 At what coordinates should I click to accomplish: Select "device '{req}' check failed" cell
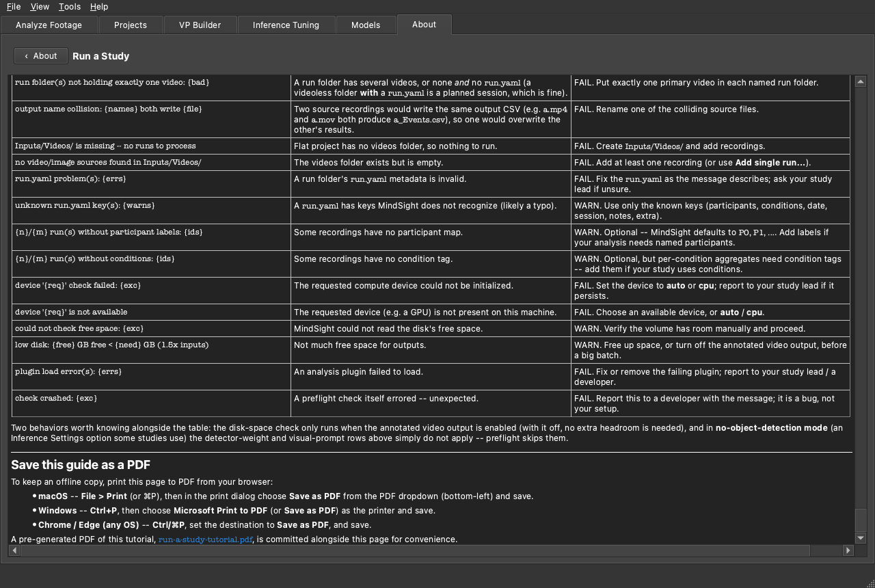[151, 291]
